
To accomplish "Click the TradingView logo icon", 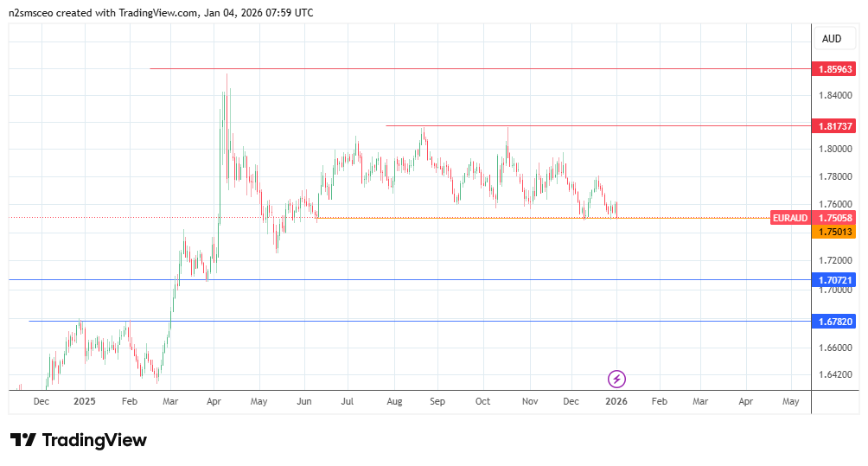I will click(23, 440).
